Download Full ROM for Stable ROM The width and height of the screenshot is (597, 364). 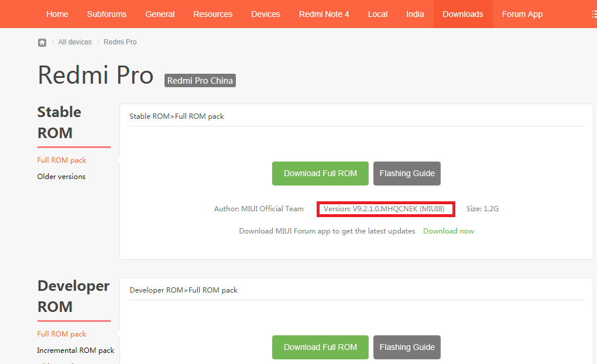(320, 174)
